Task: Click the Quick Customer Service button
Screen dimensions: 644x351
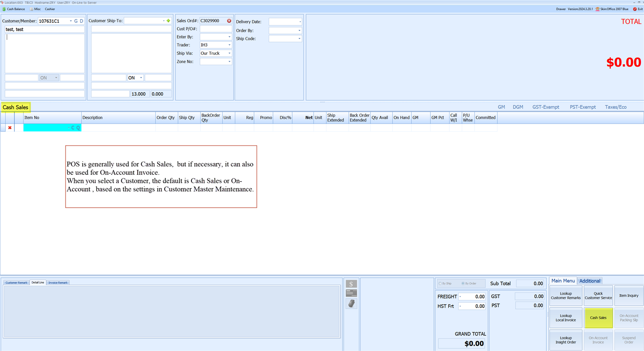Action: (598, 296)
